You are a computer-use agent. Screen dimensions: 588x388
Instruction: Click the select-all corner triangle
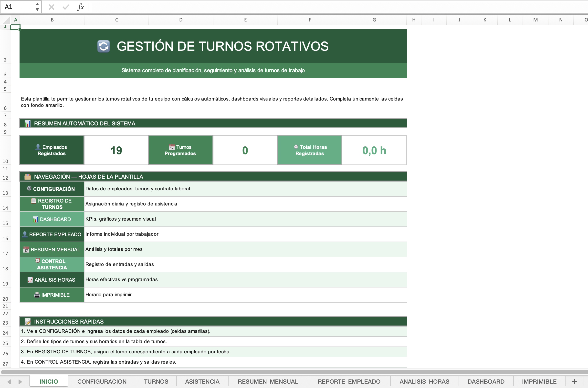click(6, 20)
